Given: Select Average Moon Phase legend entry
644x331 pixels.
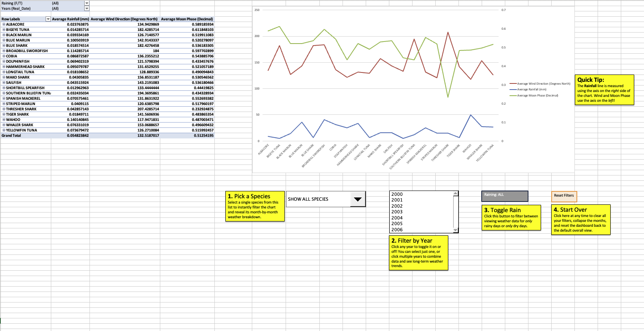Looking at the screenshot, I should [x=534, y=96].
